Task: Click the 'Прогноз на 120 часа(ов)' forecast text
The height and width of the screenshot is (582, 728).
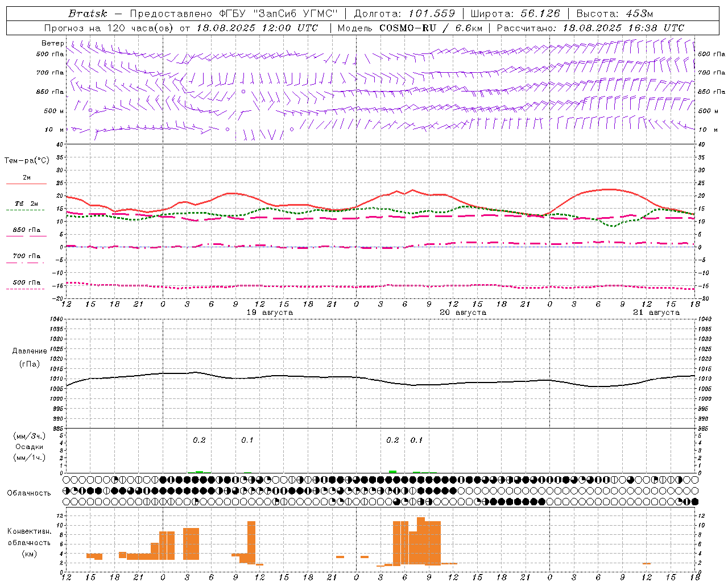Action: 109,28
